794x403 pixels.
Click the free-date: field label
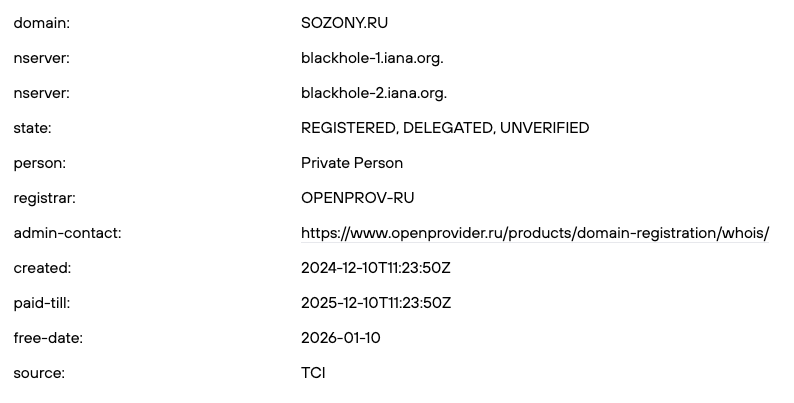(48, 338)
